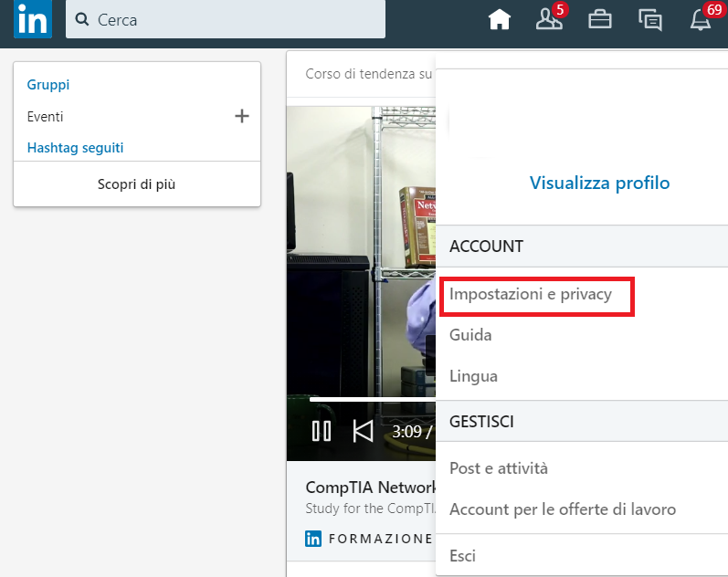Image resolution: width=728 pixels, height=577 pixels.
Task: Open My Network icon with badge
Action: click(x=549, y=19)
